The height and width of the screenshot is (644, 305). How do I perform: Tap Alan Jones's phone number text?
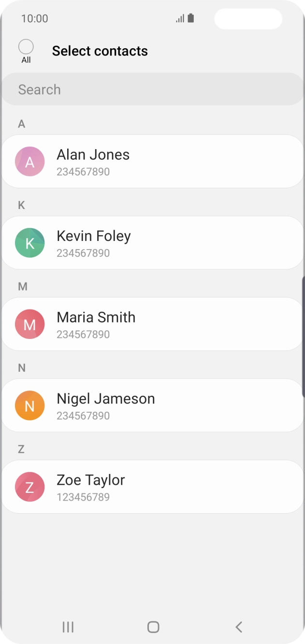click(83, 172)
